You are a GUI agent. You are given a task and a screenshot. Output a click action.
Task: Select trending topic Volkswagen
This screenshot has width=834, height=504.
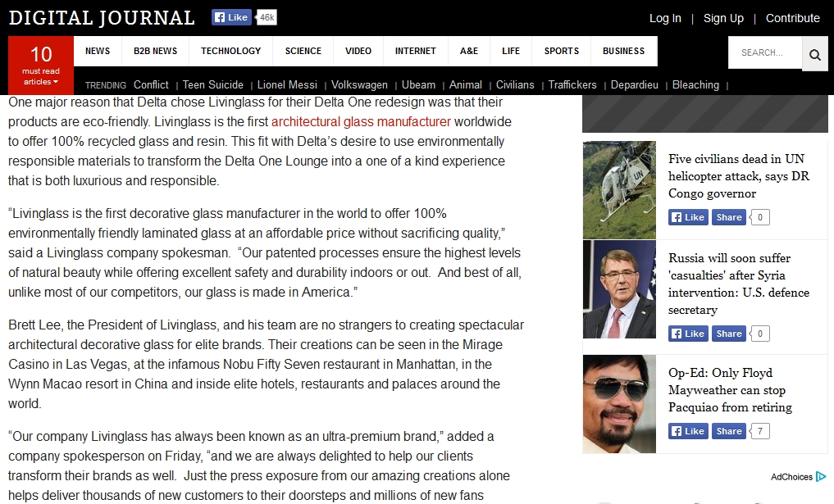click(x=359, y=85)
